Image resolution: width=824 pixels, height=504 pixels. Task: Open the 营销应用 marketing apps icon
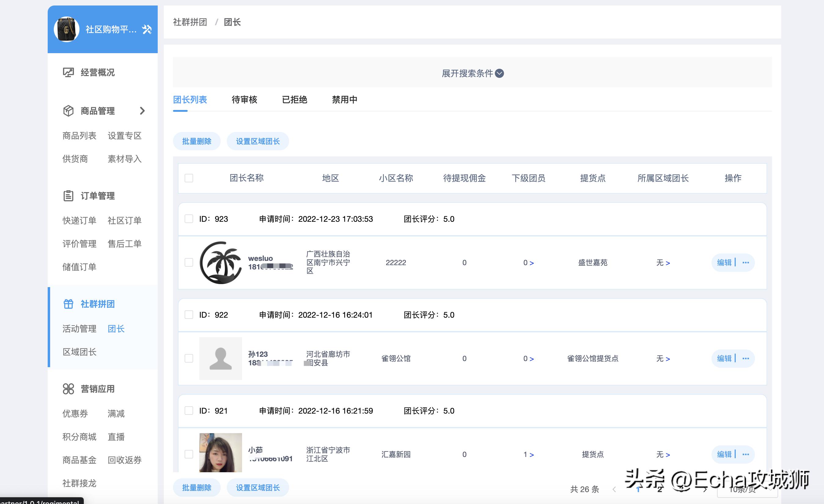(68, 389)
